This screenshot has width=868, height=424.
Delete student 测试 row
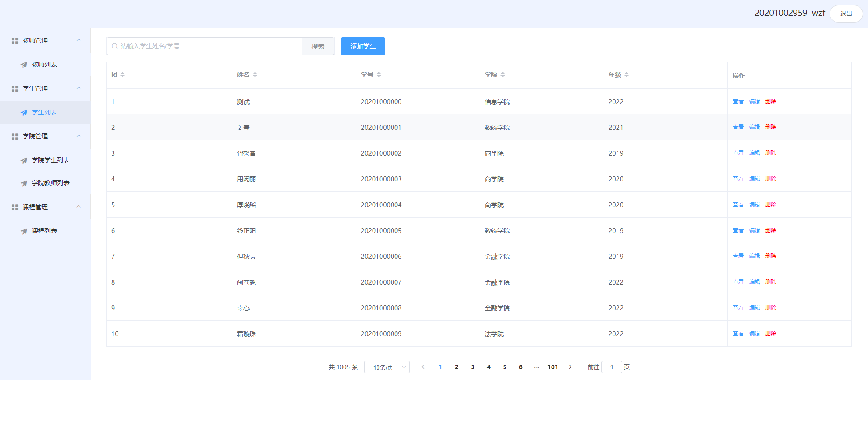(x=771, y=101)
